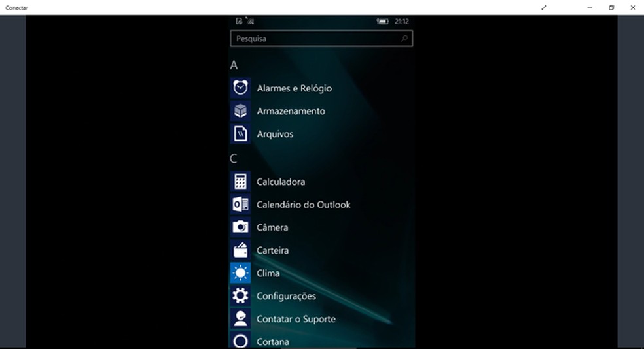Select Cortana label
Screen dimensions: 644x349
pyautogui.click(x=273, y=342)
